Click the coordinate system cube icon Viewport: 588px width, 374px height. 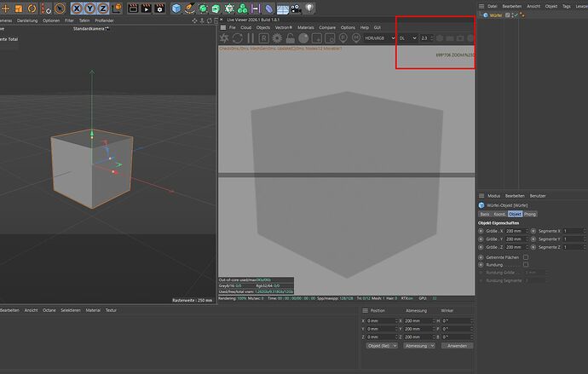[x=117, y=8]
